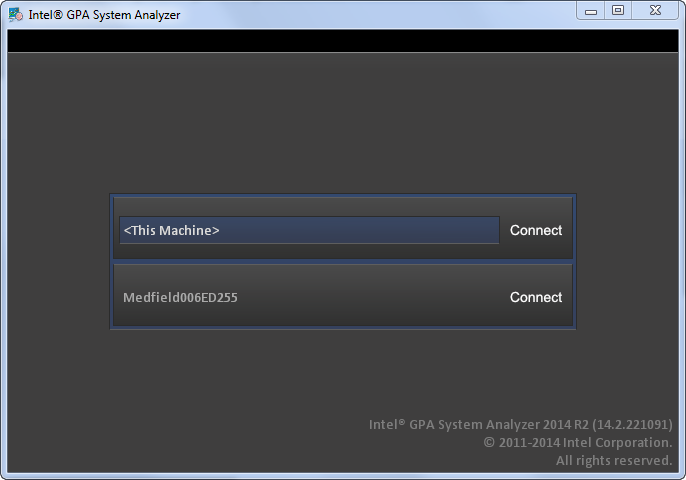Click the version text 2014 R2 (14.2.221091)

[607, 424]
